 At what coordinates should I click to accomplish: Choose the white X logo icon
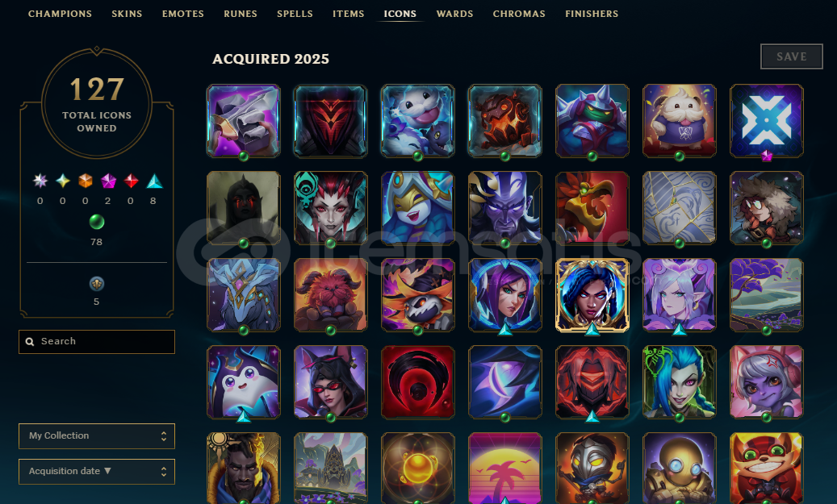pos(766,120)
